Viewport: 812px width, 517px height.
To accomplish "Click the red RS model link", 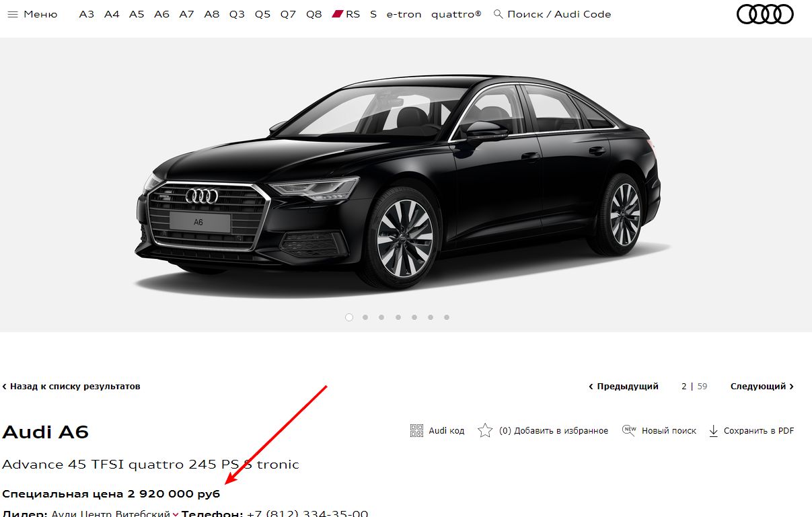I will [346, 14].
